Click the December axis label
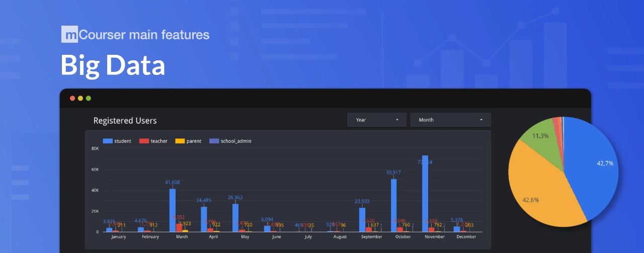The image size is (644, 253). pos(466,237)
